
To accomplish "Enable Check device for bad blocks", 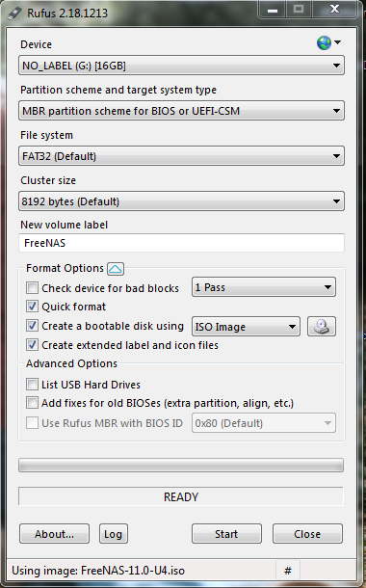I will (x=32, y=288).
